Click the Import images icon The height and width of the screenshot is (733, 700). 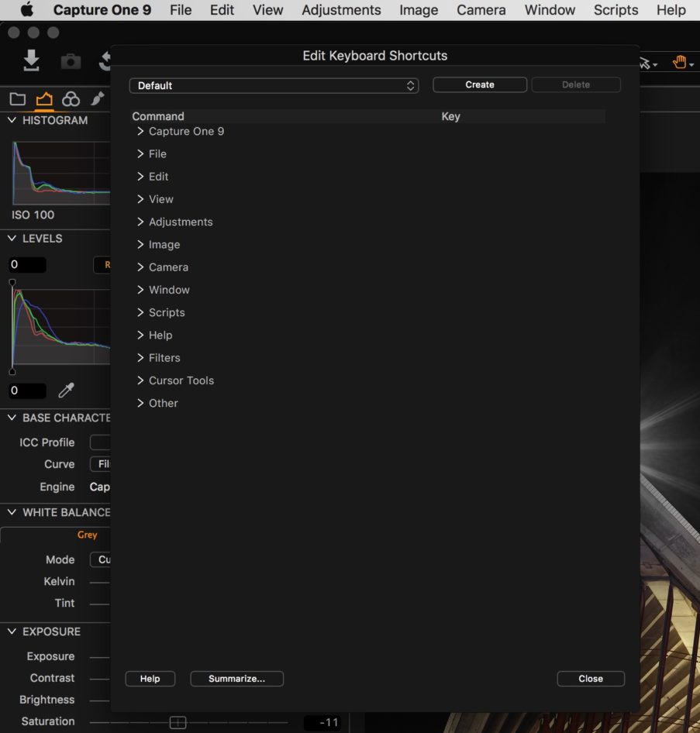31,62
